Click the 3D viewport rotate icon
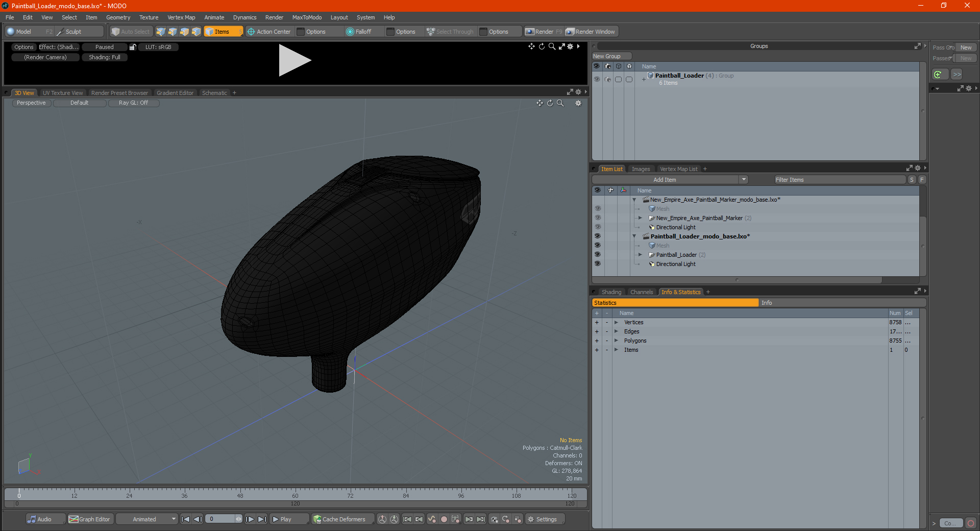 click(550, 103)
